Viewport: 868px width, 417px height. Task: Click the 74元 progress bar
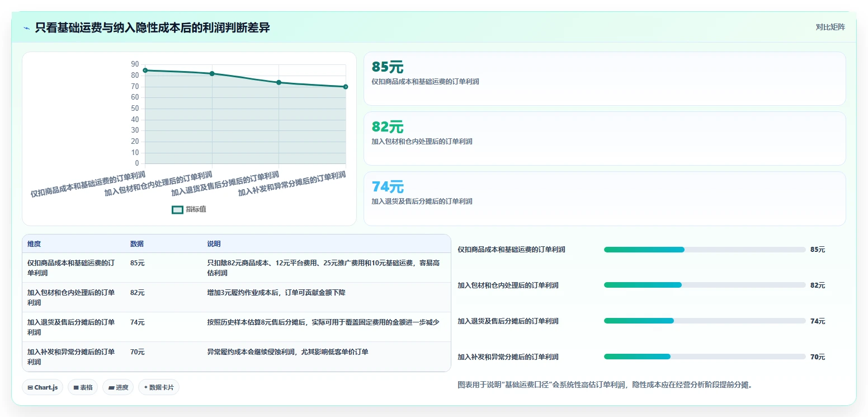click(705, 321)
